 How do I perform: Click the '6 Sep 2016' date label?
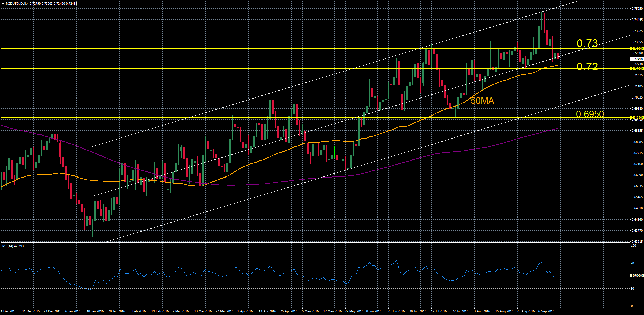[x=546, y=311]
